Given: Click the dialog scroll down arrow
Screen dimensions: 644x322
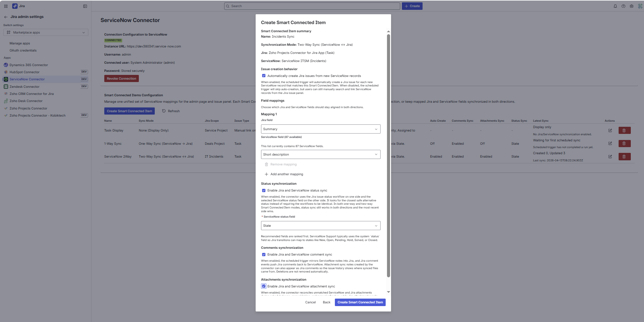Looking at the screenshot, I should (388, 292).
